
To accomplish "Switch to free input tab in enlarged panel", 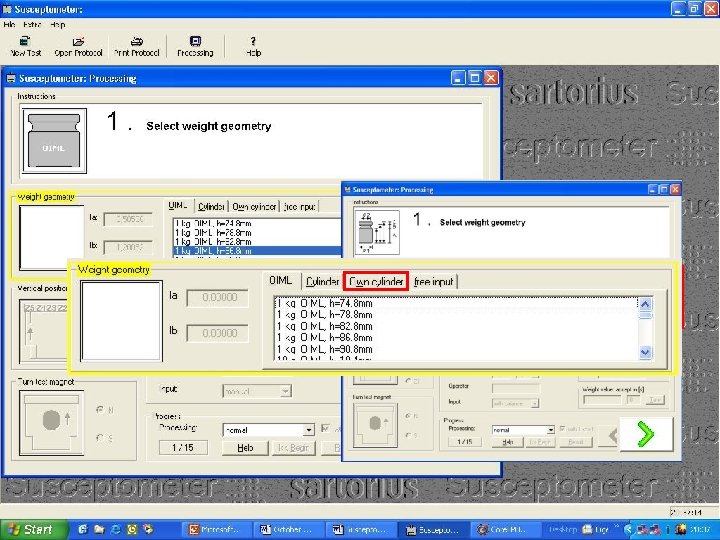I will [433, 281].
